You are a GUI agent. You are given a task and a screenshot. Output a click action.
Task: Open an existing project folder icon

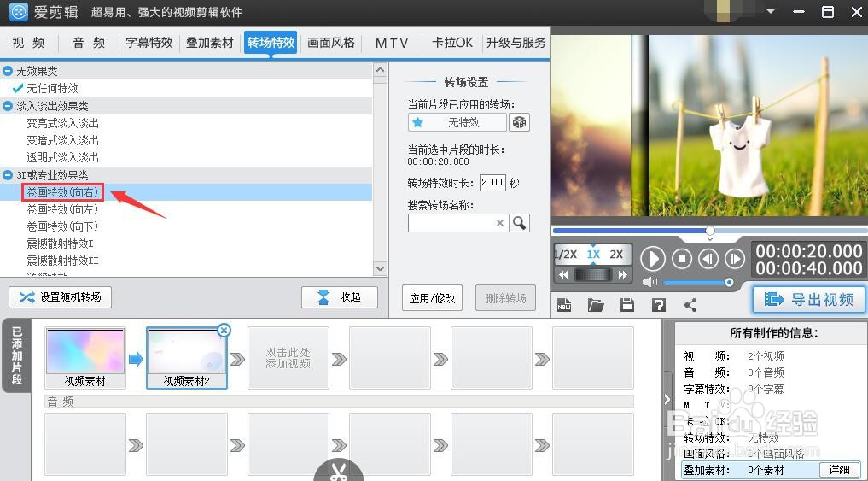tap(596, 305)
